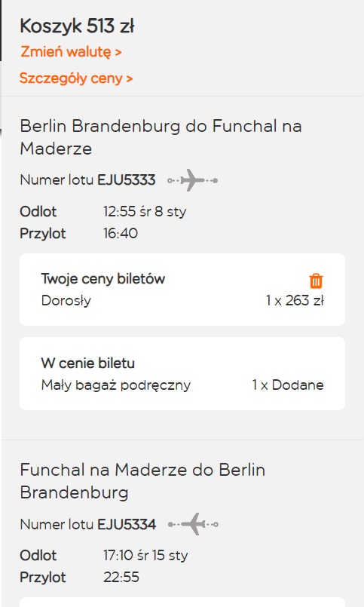Select the return flight number EJU5334
Screen dimensions: 364x607
(x=127, y=524)
